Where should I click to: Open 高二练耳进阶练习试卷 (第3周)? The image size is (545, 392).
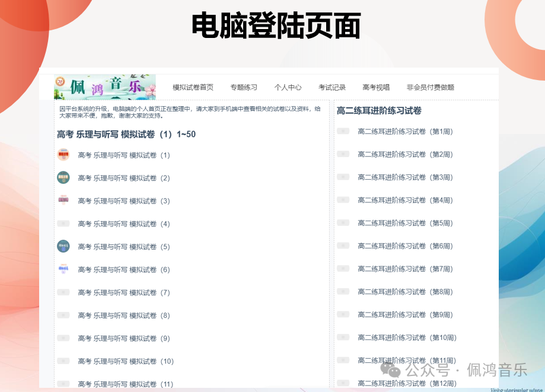click(405, 177)
